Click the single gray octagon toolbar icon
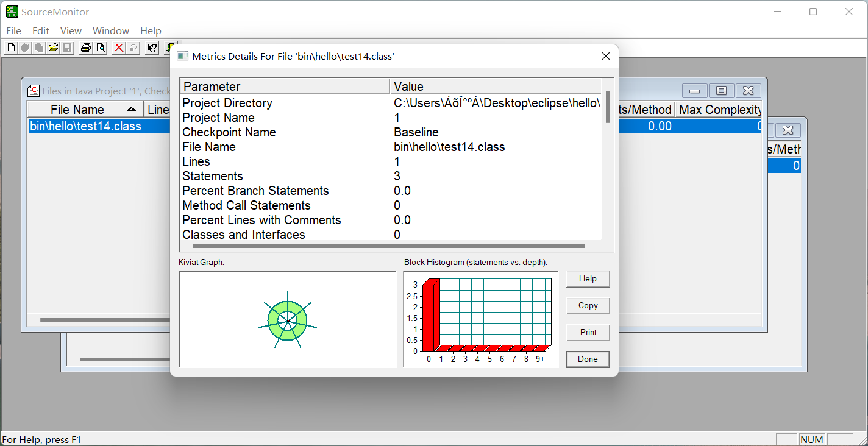This screenshot has height=446, width=868. 25,48
